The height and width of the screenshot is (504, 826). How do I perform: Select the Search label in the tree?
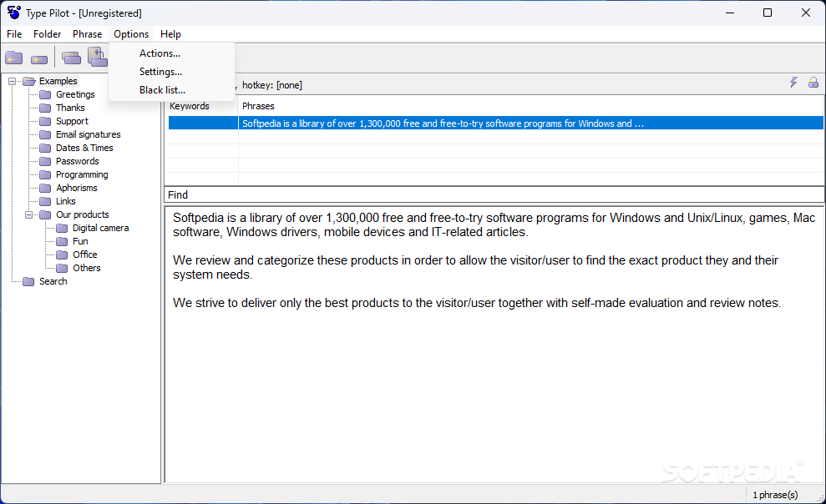53,281
